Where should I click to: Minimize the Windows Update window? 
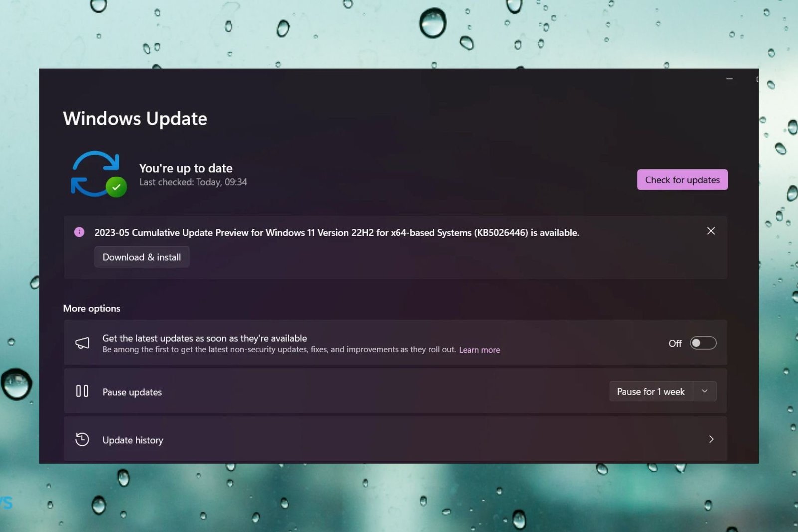[729, 79]
